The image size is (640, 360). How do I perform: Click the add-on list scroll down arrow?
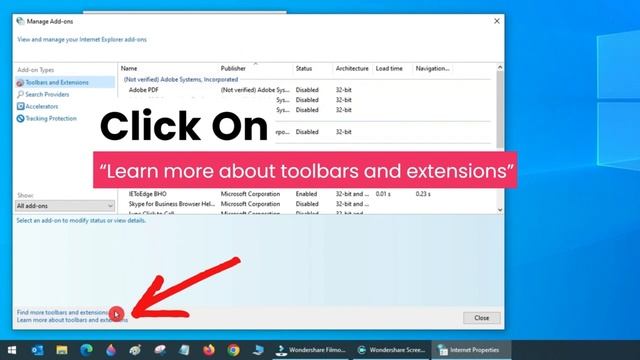pos(500,210)
